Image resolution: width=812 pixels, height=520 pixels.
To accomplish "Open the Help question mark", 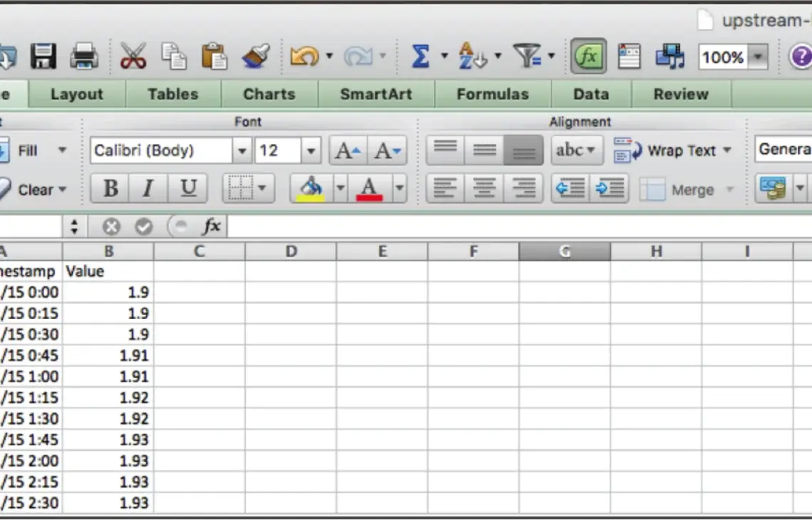I will [800, 56].
